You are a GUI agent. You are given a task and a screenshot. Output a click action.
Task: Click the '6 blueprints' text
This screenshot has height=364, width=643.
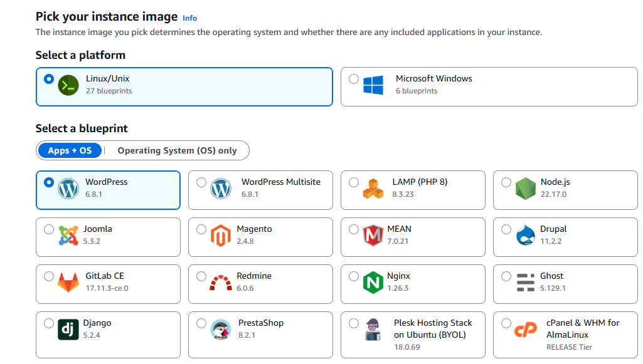point(417,91)
